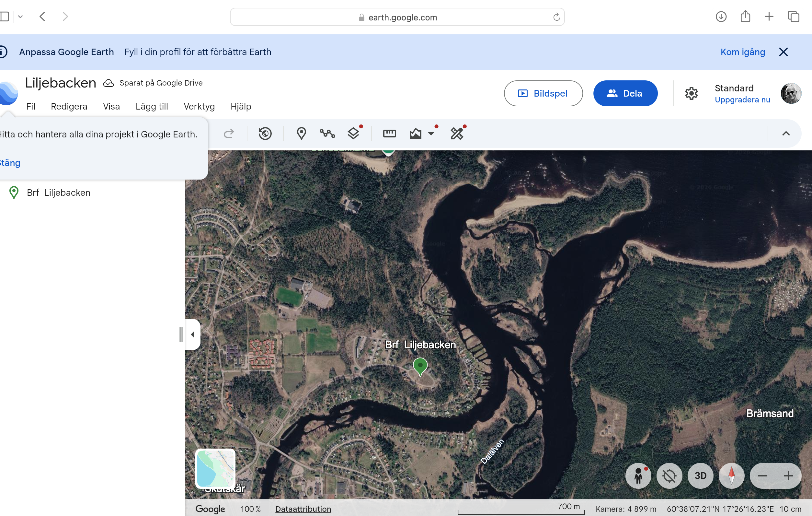
Task: Click the cloud saved-to-Drive icon
Action: tap(108, 83)
